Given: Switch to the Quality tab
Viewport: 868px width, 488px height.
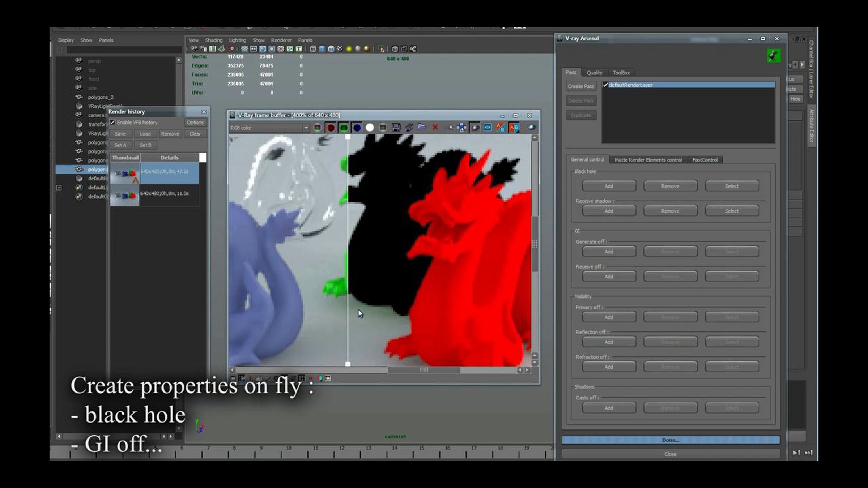Looking at the screenshot, I should coord(594,73).
